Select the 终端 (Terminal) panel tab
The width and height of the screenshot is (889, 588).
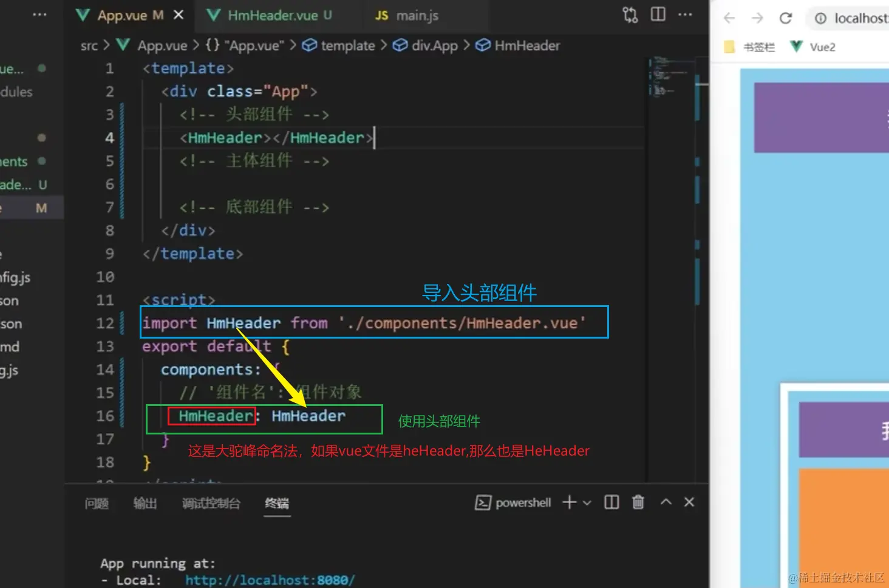pyautogui.click(x=277, y=504)
